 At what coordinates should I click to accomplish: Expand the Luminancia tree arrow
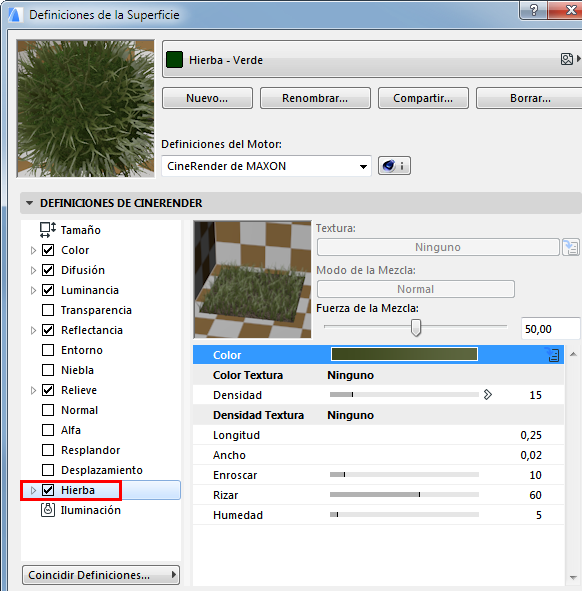click(33, 290)
